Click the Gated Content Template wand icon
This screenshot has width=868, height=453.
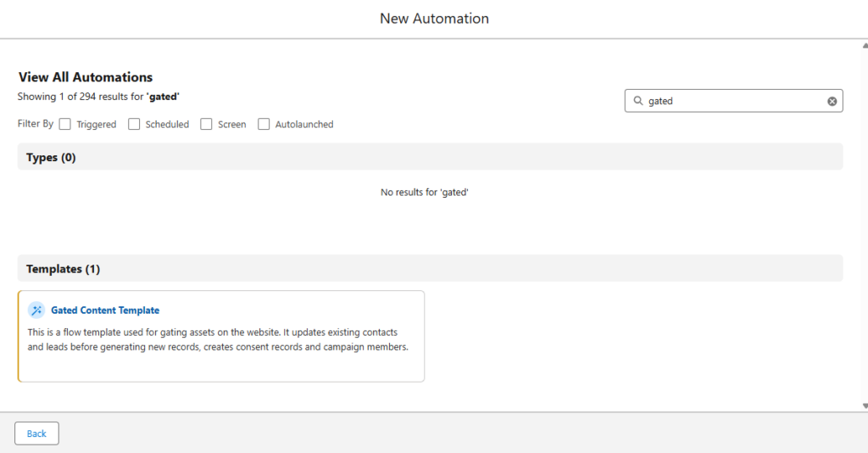point(36,310)
